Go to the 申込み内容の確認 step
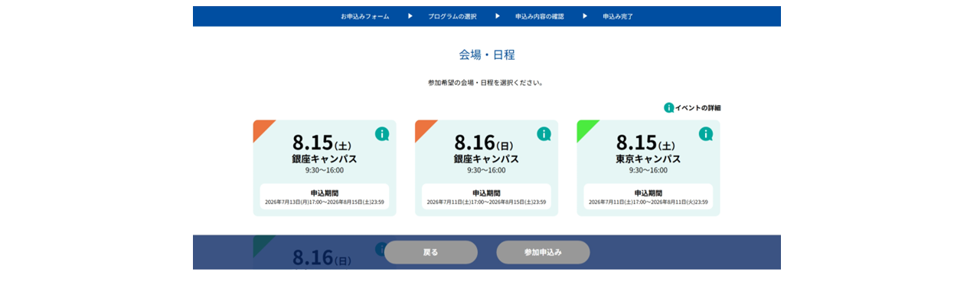 click(540, 16)
